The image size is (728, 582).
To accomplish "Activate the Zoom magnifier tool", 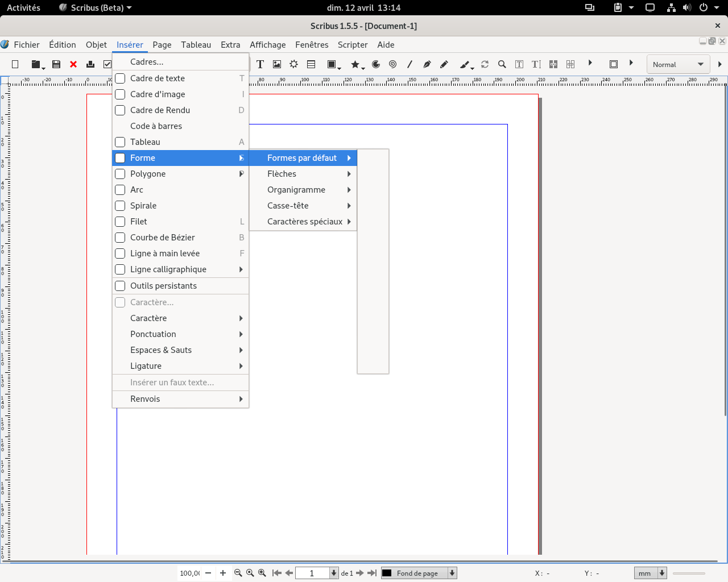I will click(502, 64).
